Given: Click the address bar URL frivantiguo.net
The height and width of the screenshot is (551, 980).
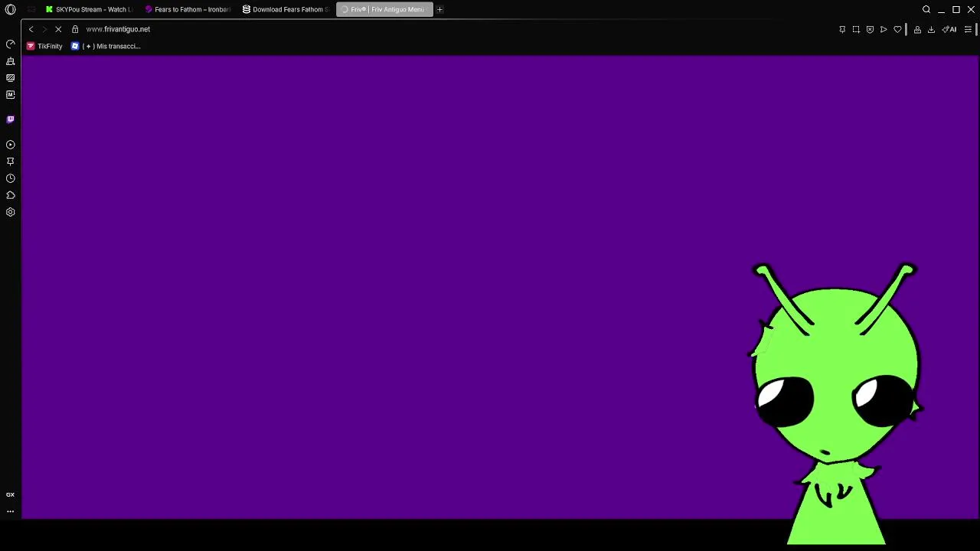Looking at the screenshot, I should tap(118, 29).
